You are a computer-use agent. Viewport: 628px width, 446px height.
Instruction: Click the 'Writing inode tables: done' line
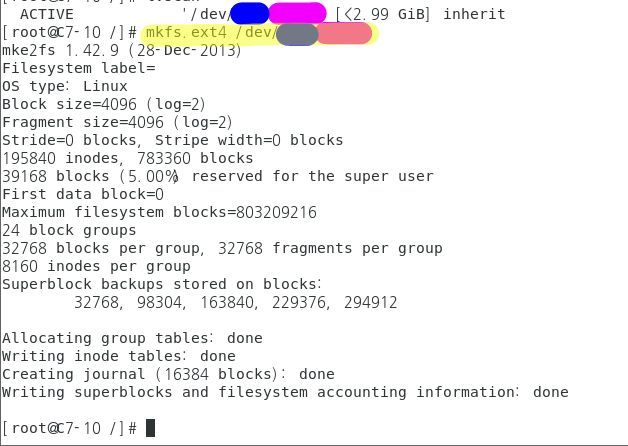[x=119, y=356]
